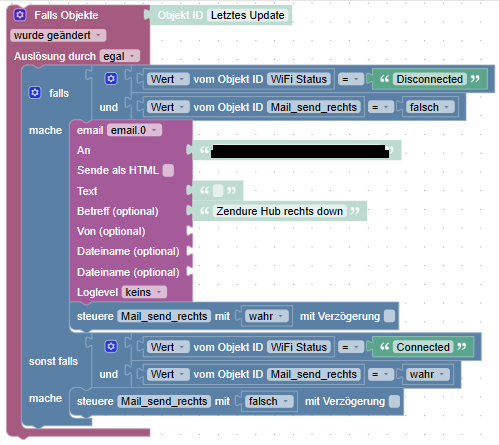Open equals operator dropdown before Connected
The width and height of the screenshot is (499, 445).
pyautogui.click(x=351, y=347)
